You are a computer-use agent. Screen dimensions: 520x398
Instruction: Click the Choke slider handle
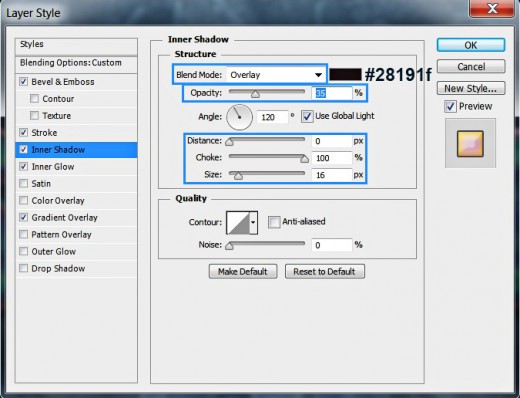[304, 159]
